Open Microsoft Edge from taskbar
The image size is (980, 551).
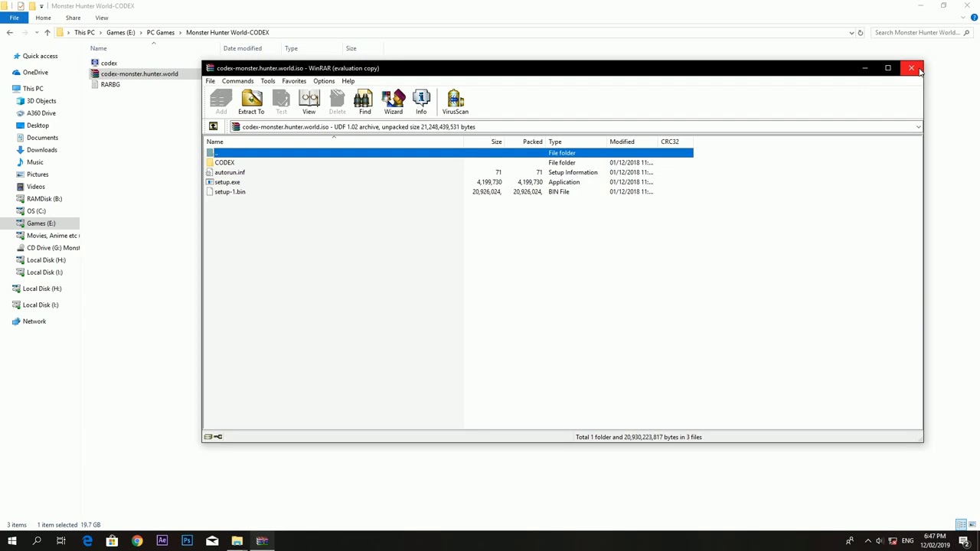click(87, 541)
